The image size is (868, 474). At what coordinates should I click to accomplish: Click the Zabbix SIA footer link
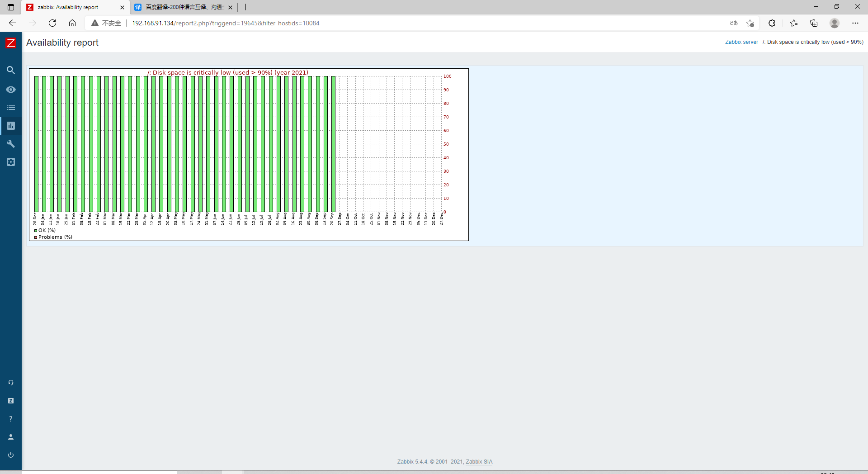[x=479, y=462]
